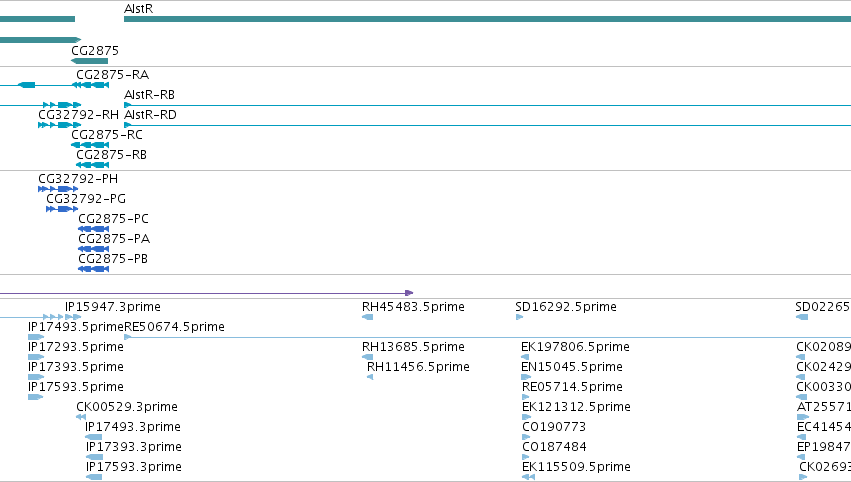Viewport: 851px width, 482px height.
Task: Select the RH13685.5prime EST label
Action: coord(413,347)
